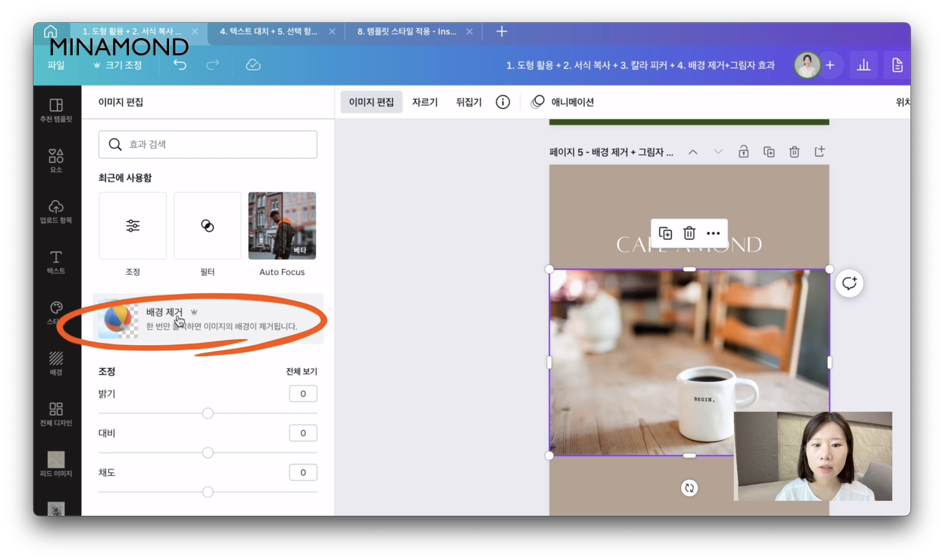Image resolution: width=944 pixels, height=560 pixels.
Task: Open the Elements (요소) sidebar panel
Action: pyautogui.click(x=56, y=160)
